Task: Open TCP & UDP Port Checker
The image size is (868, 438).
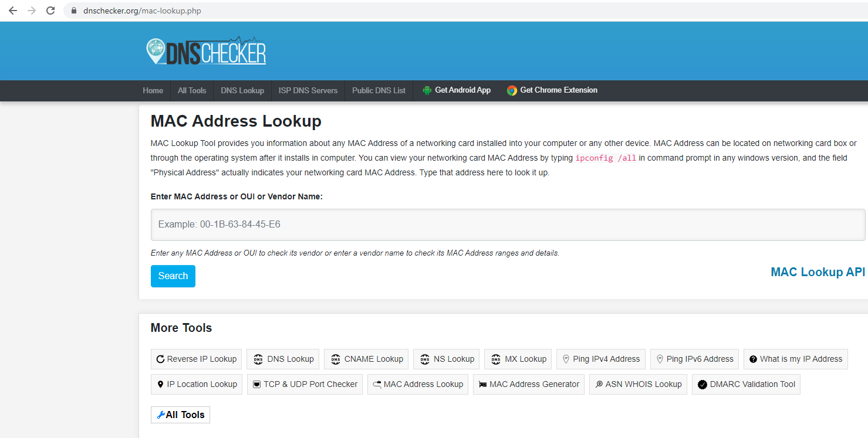Action: 305,384
